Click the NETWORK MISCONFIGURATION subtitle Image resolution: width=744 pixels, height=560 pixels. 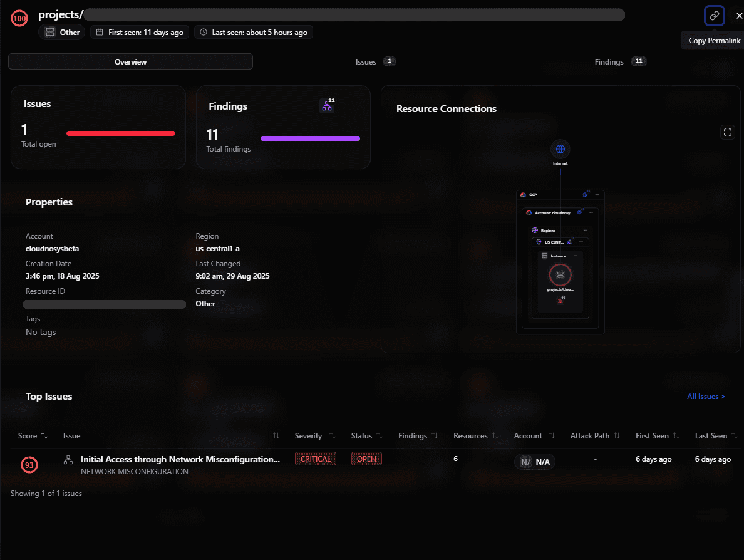[135, 472]
